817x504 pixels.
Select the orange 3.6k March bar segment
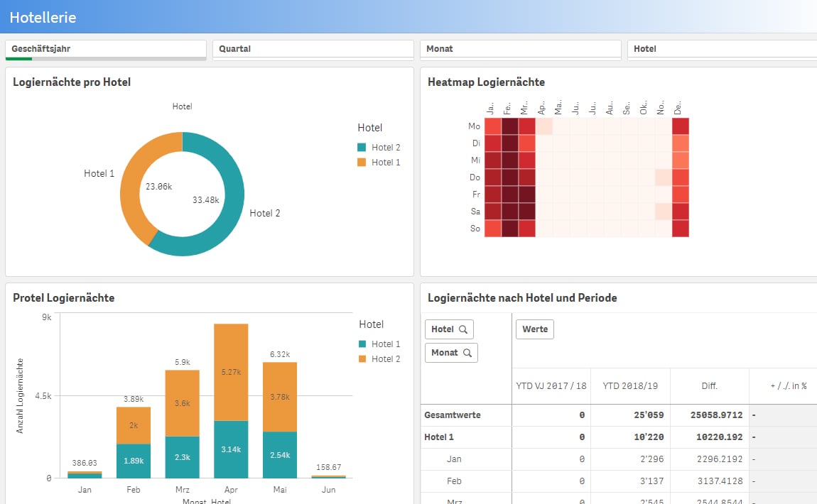(x=183, y=403)
